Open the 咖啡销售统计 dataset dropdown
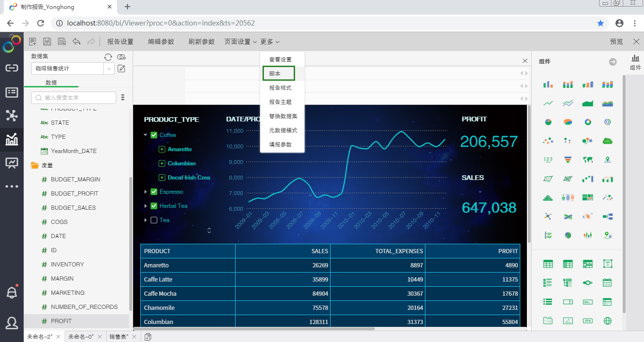This screenshot has height=342, width=644. (x=109, y=68)
